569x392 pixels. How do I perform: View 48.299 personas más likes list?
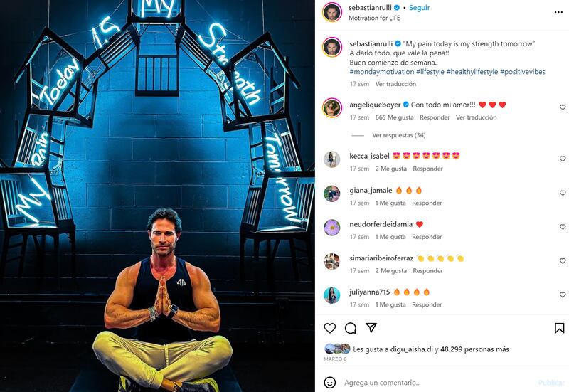coord(474,349)
